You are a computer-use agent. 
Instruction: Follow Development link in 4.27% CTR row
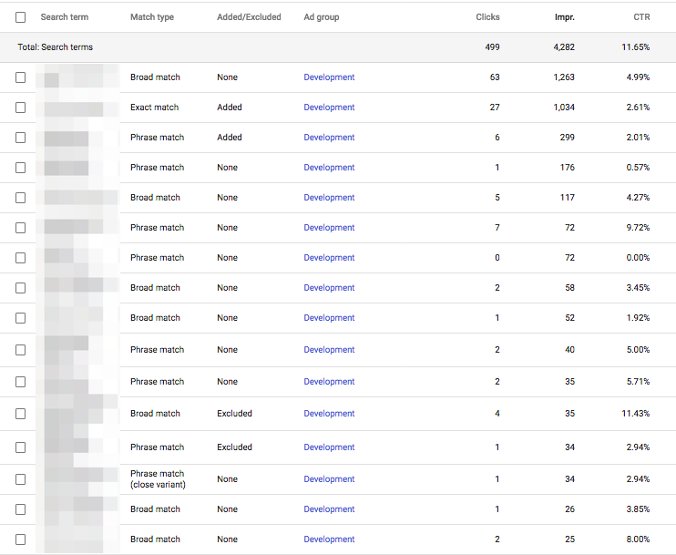coord(329,198)
